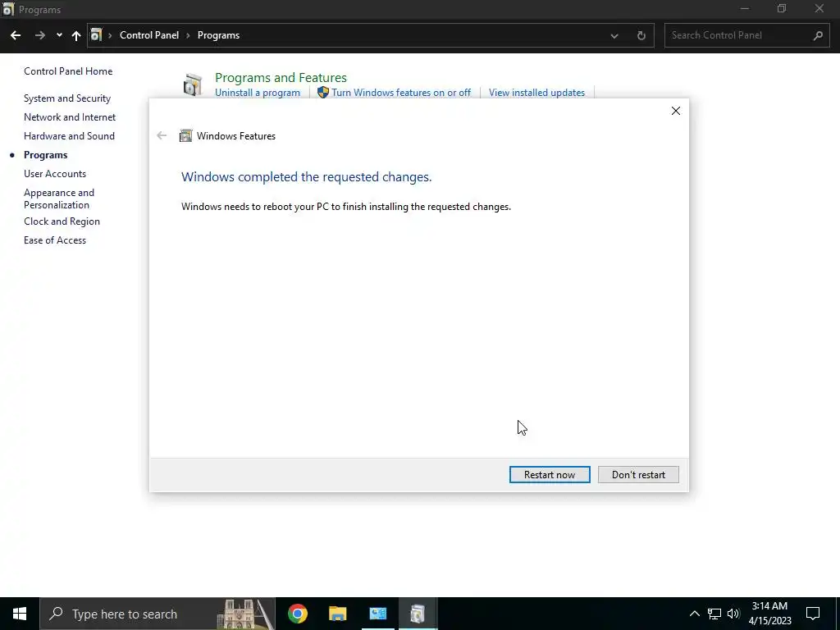This screenshot has height=630, width=840.
Task: Open Ease of Access category
Action: coord(55,240)
